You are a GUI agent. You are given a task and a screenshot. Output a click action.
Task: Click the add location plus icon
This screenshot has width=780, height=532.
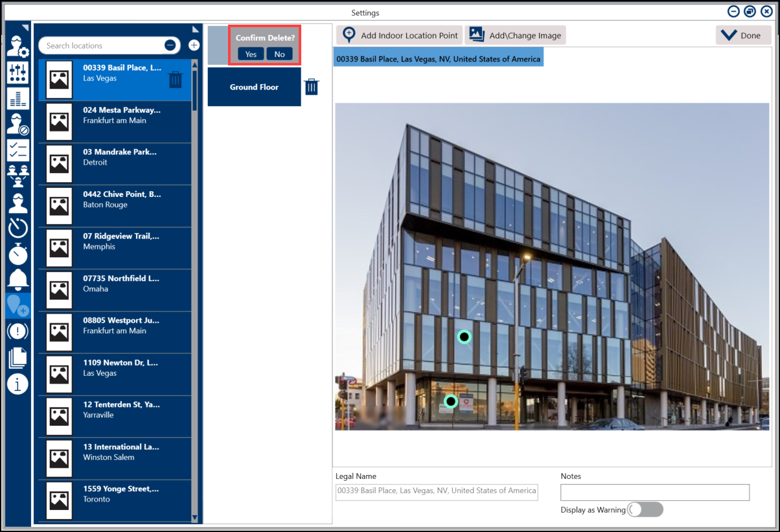tap(194, 45)
